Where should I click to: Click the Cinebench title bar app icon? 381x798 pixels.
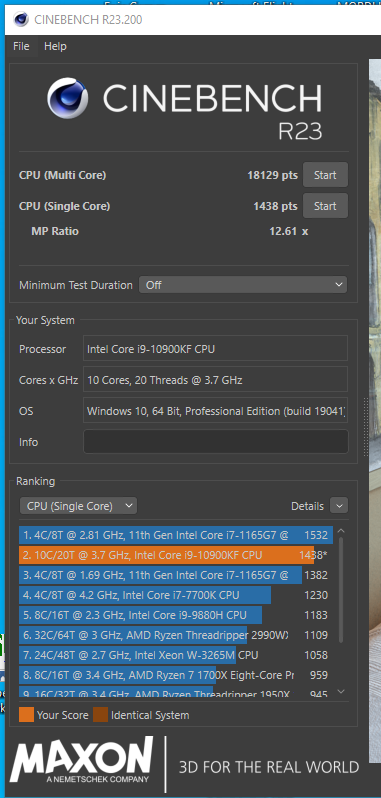point(21,20)
